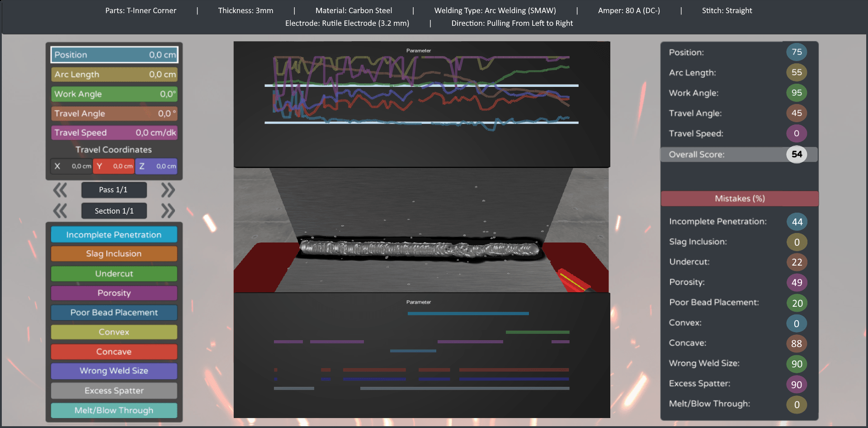Toggle the Incomplete Penetration defect overlay
The width and height of the screenshot is (868, 428).
[113, 234]
